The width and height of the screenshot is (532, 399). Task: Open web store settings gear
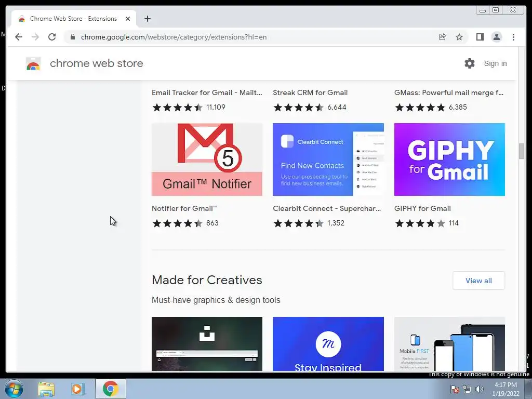point(470,63)
